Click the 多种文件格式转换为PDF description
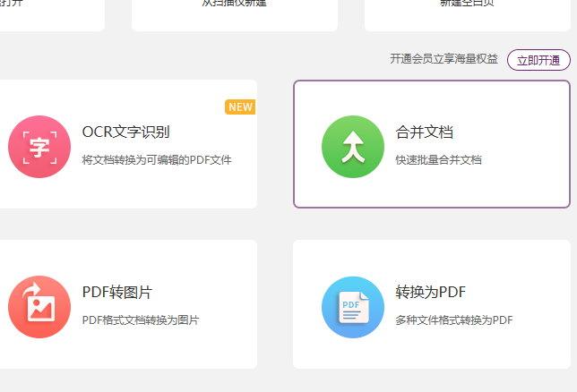 click(x=454, y=320)
